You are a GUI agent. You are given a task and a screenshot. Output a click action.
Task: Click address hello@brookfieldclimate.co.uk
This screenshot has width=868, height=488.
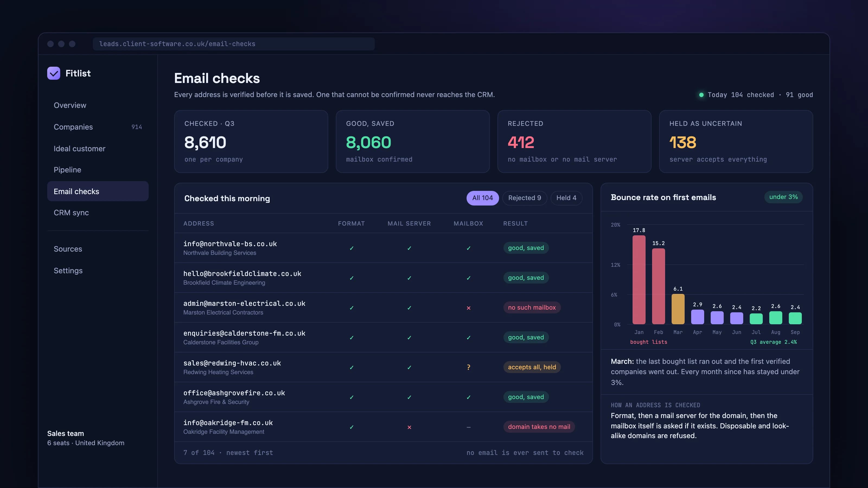click(242, 274)
